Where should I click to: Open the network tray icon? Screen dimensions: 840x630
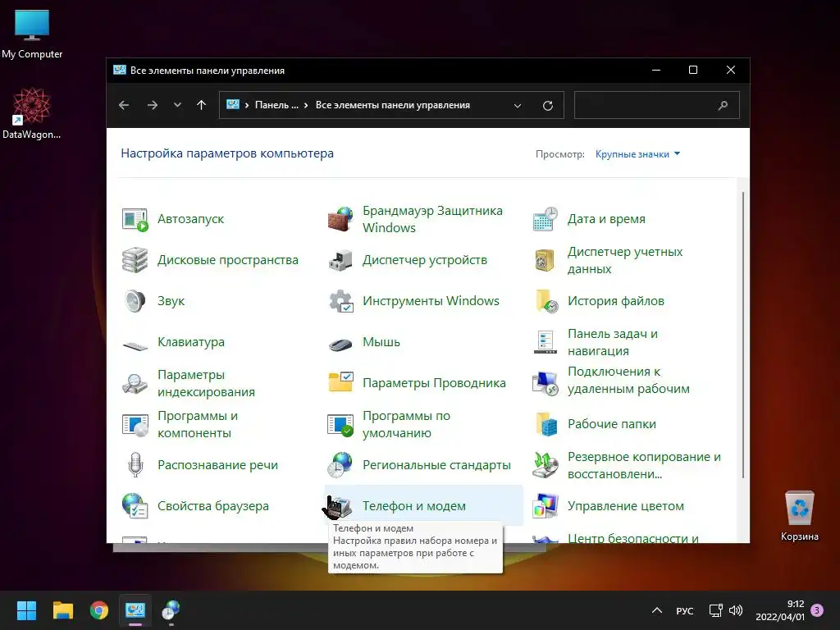click(x=715, y=610)
